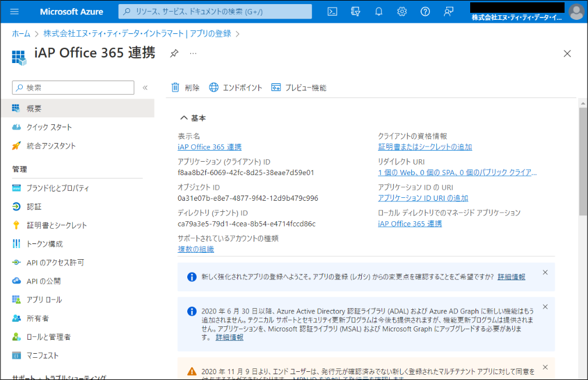Click the top search resources field
588x380 pixels.
pyautogui.click(x=215, y=12)
